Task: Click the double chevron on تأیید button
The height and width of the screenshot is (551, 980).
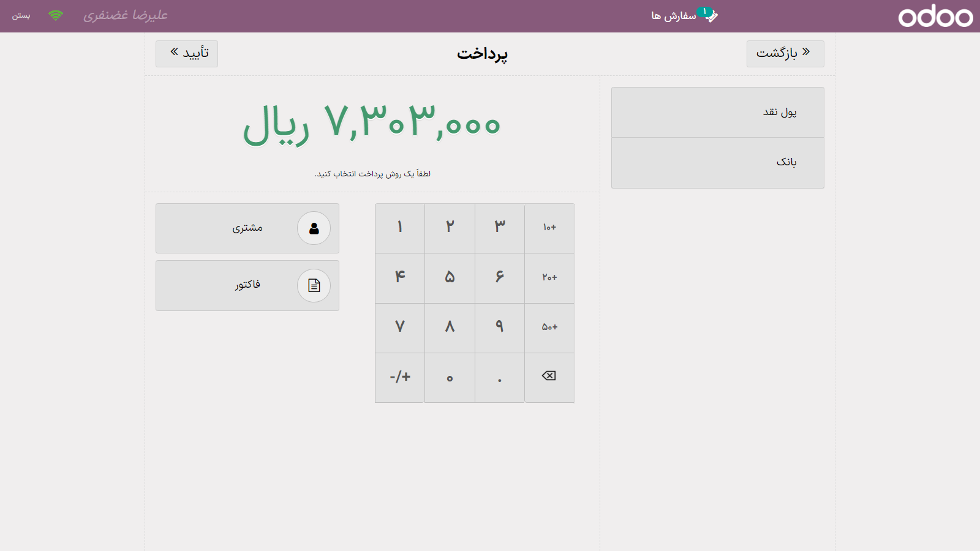Action: 175,52
